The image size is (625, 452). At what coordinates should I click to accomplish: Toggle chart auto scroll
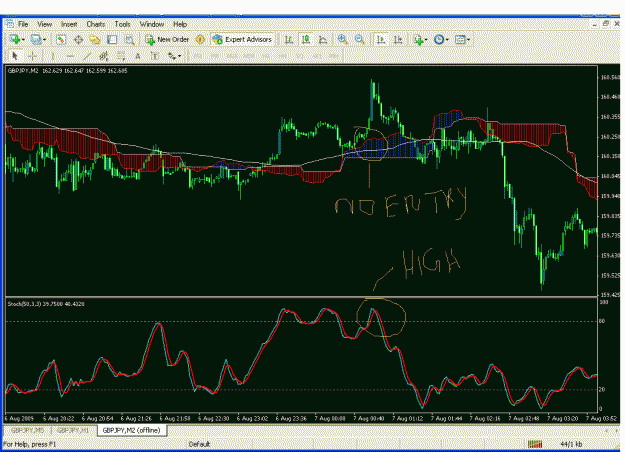[381, 39]
